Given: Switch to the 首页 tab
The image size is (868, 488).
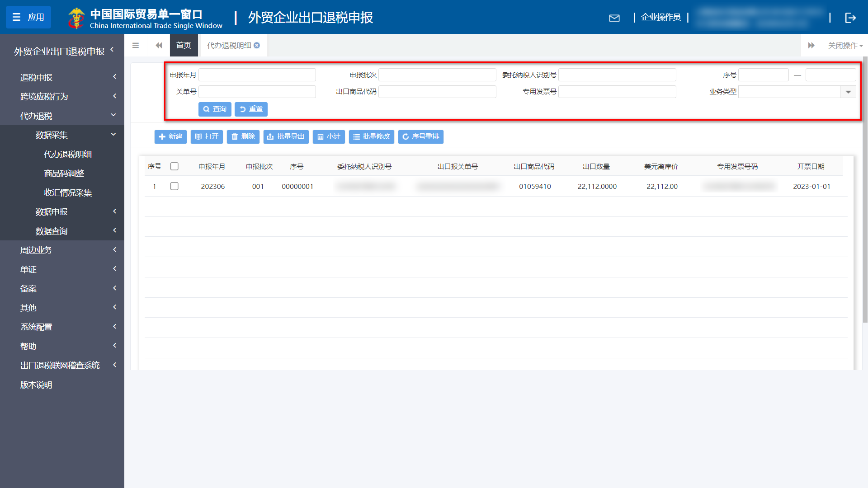Looking at the screenshot, I should (184, 45).
